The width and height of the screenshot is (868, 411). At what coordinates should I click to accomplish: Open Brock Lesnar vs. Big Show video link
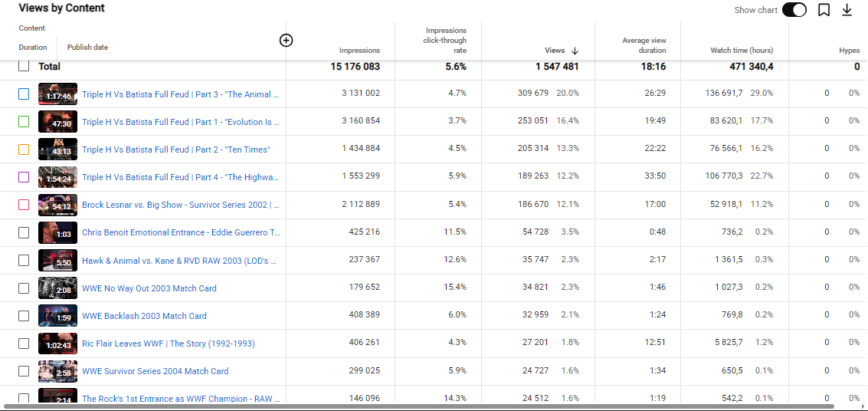tap(181, 205)
